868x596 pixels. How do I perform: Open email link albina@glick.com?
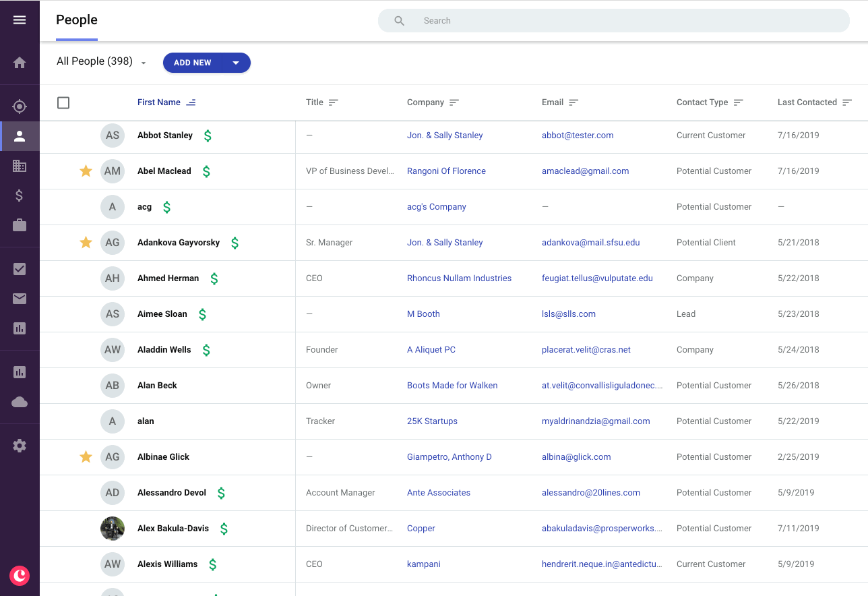click(576, 457)
